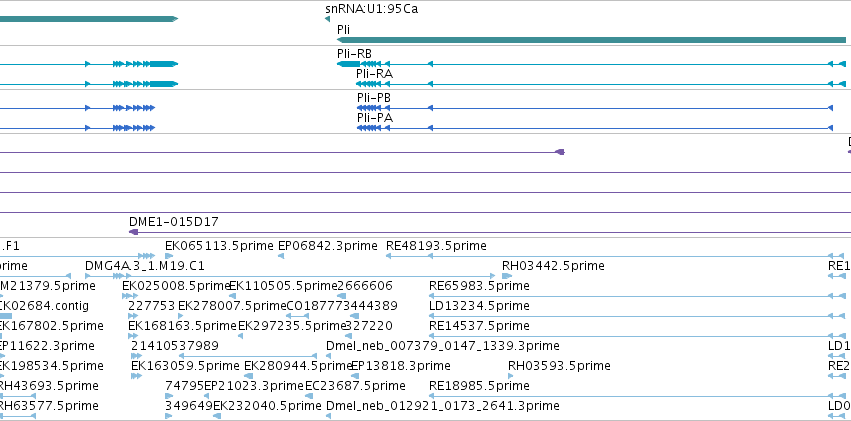Viewport: 851px width, 421px height.
Task: Select EST EK198534.5prime label
Action: [51, 366]
